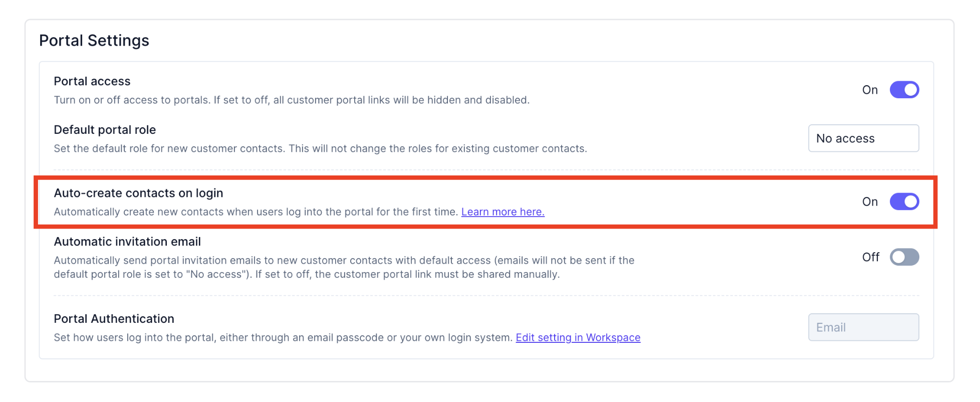The height and width of the screenshot is (402, 980).
Task: Click 'Off' label beside Automatic invitation email
Action: 870,258
